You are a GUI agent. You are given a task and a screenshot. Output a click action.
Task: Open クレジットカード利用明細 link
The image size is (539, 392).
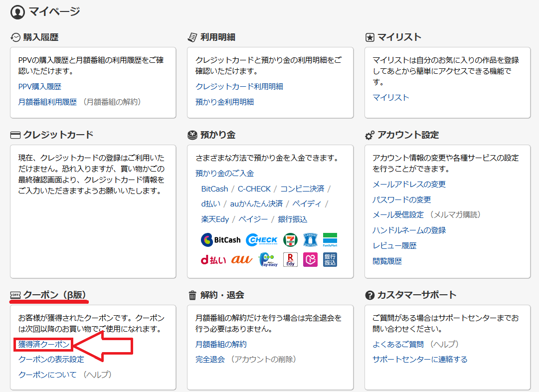(x=239, y=86)
